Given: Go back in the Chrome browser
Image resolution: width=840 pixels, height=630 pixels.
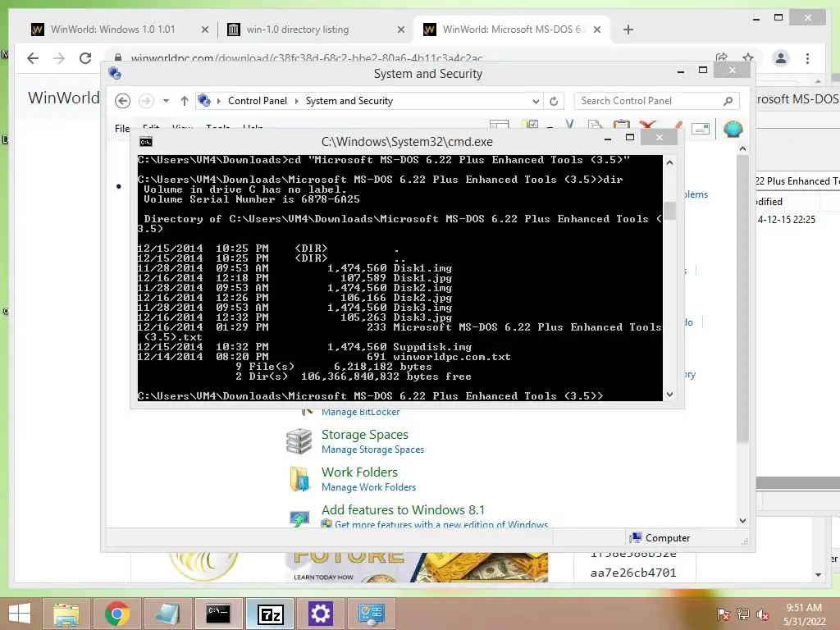Looking at the screenshot, I should (x=33, y=58).
